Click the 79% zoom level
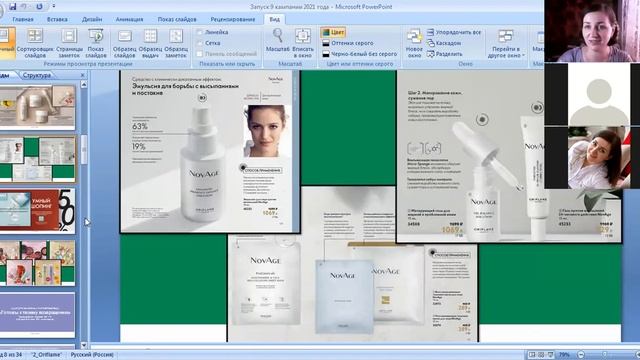Image resolution: width=640 pixels, height=360 pixels. coord(564,355)
